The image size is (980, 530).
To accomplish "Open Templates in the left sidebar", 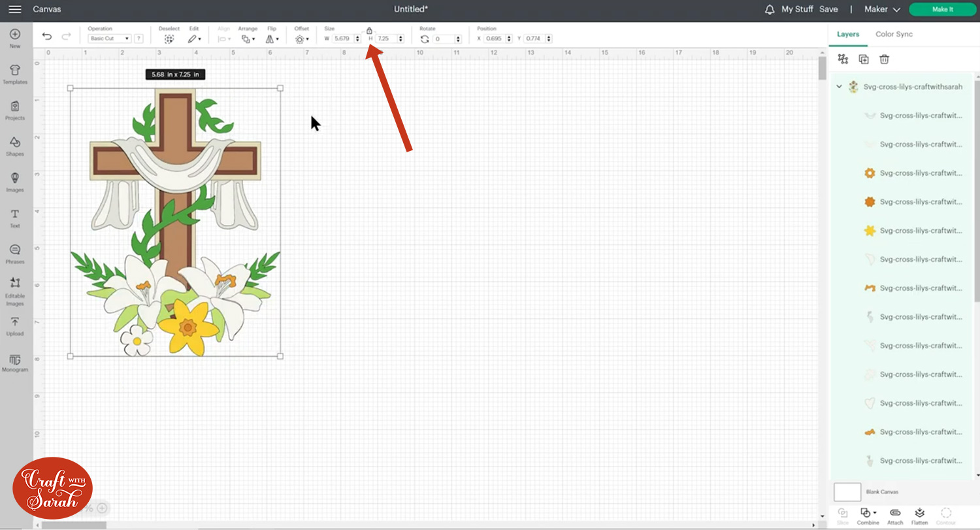I will coord(15,75).
